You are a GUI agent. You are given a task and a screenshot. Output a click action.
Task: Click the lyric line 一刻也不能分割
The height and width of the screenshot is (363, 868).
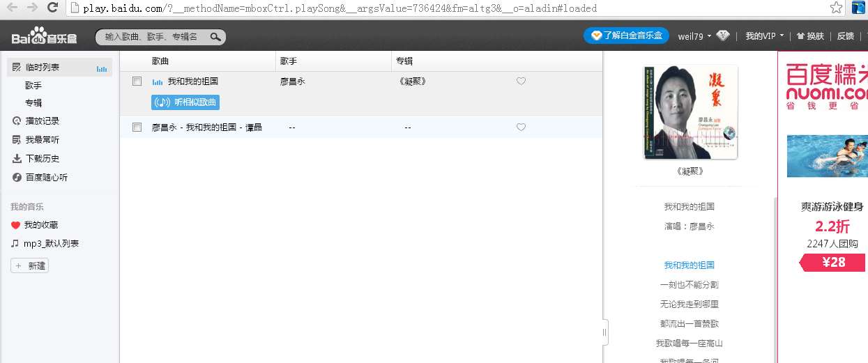pyautogui.click(x=690, y=285)
